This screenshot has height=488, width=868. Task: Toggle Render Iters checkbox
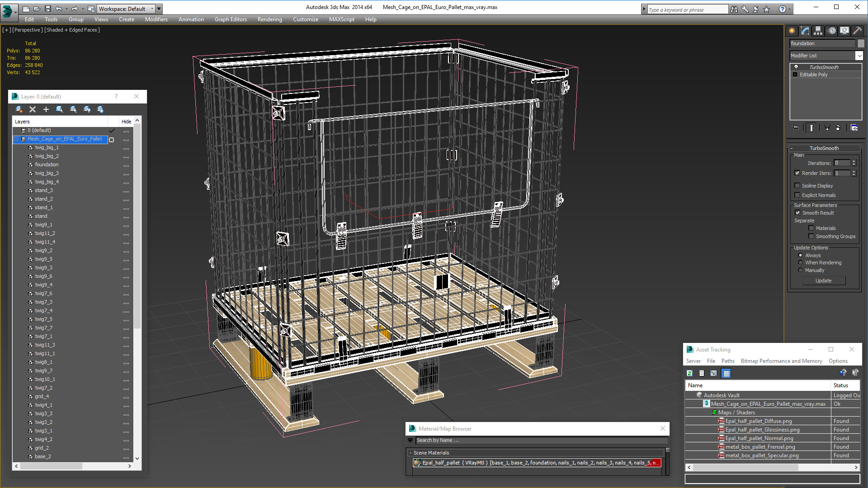(797, 173)
